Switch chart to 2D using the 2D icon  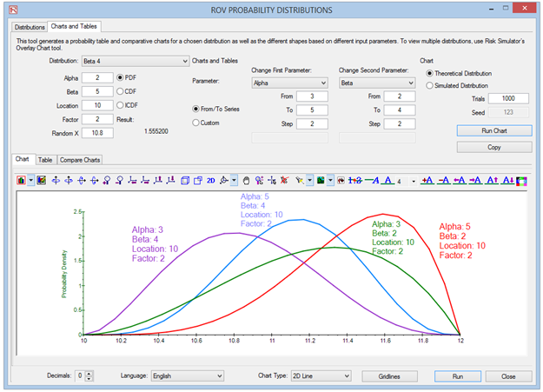coord(210,180)
